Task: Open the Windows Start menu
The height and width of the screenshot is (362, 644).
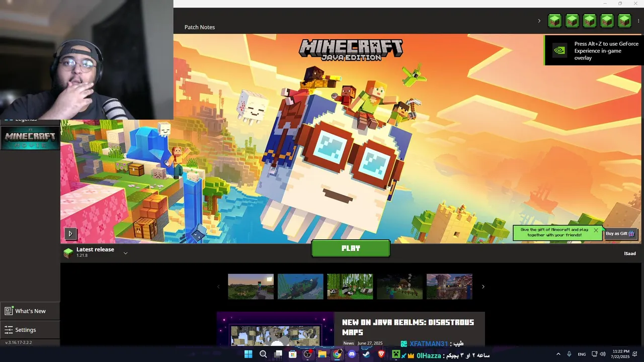Action: (249, 354)
